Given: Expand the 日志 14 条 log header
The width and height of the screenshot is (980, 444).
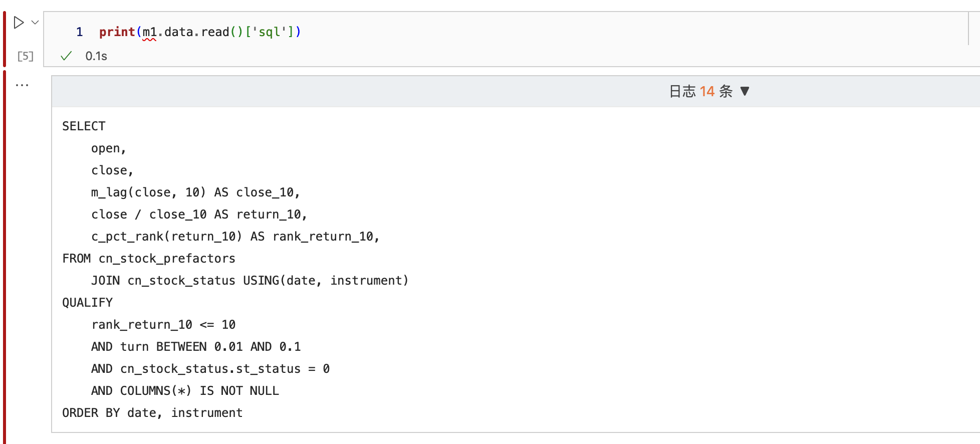Looking at the screenshot, I should point(700,91).
